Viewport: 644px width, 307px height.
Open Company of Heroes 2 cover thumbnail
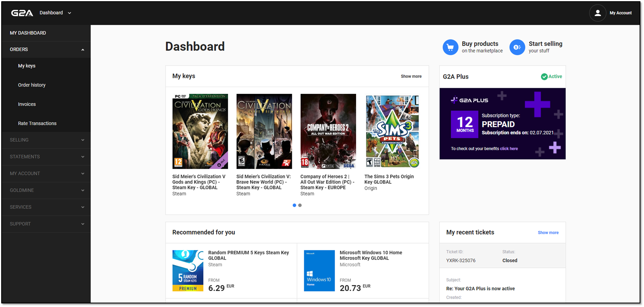pyautogui.click(x=328, y=131)
